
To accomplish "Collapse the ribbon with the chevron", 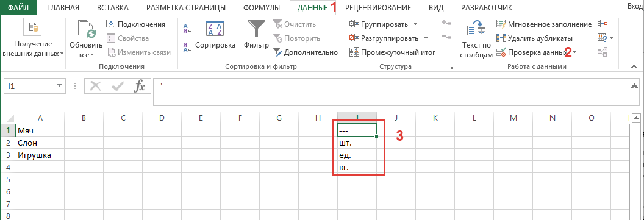I will pos(633,66).
